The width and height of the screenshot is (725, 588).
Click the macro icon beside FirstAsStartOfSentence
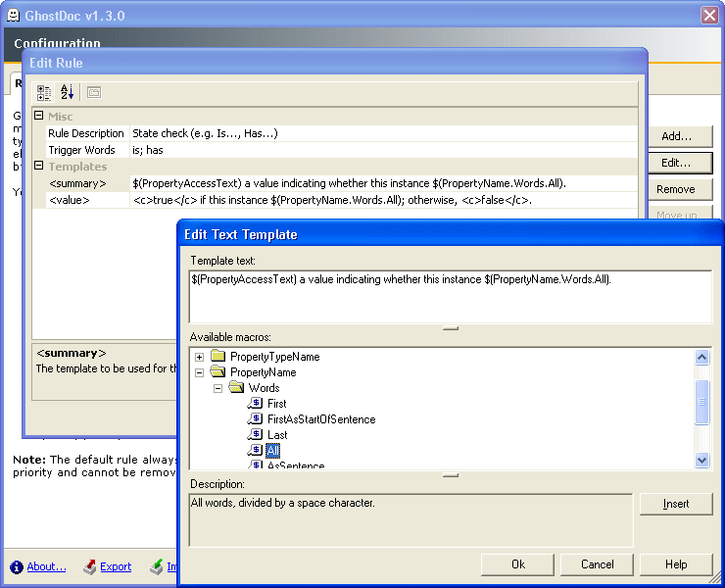pos(255,418)
